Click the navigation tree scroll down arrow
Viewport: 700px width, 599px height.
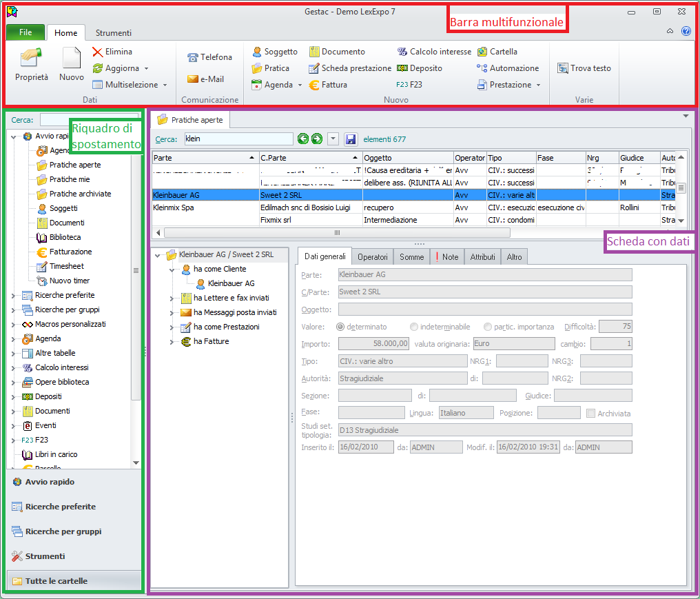pyautogui.click(x=136, y=463)
